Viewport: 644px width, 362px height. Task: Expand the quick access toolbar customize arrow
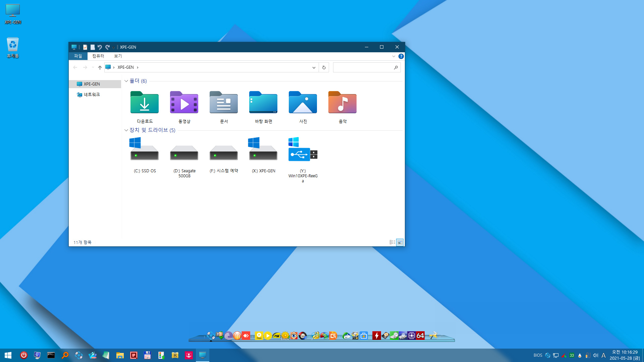113,48
